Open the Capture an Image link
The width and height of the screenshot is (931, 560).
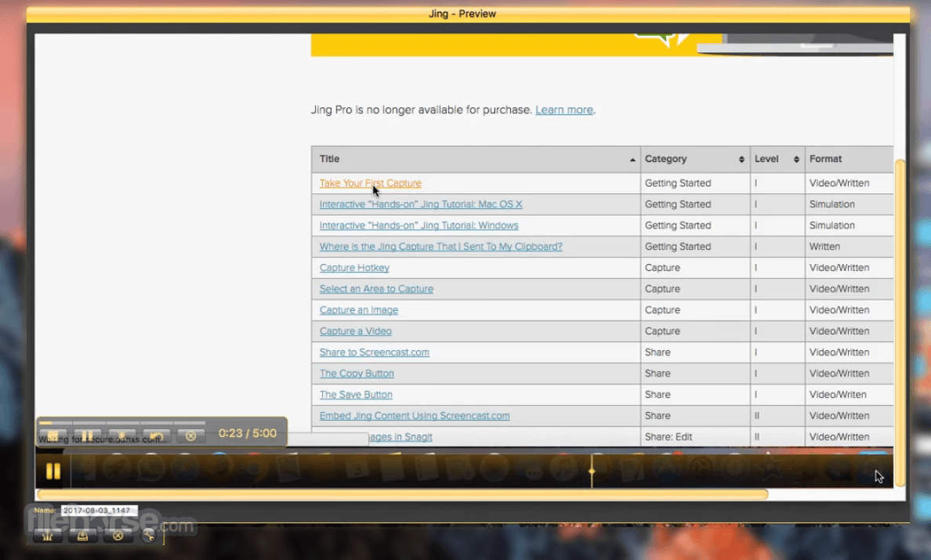pyautogui.click(x=359, y=309)
